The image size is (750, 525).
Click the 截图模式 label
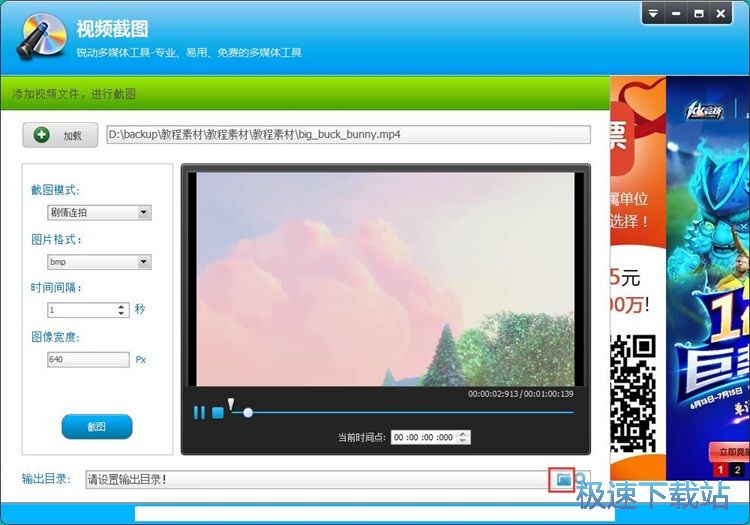pyautogui.click(x=55, y=190)
